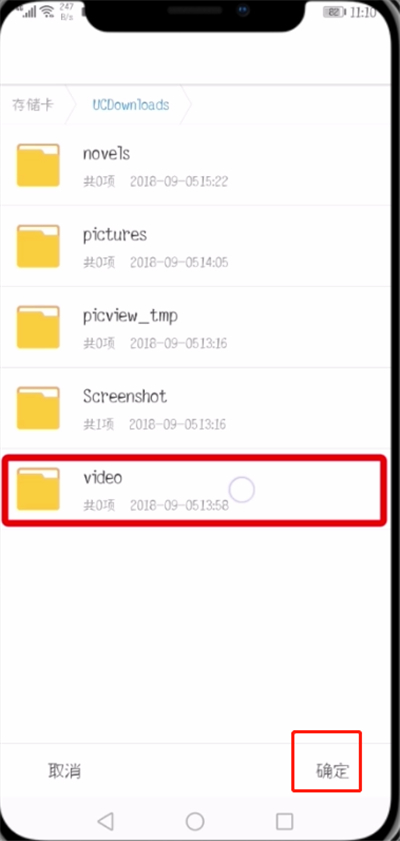Tap the battery indicator in status bar
This screenshot has width=400, height=841.
pos(335,11)
